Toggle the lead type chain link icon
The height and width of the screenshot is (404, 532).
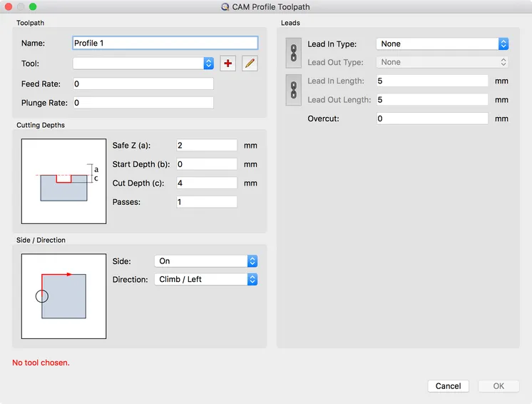click(294, 53)
